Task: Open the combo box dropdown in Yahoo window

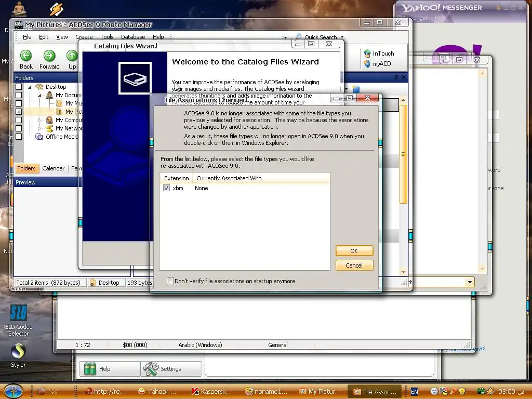Action: click(470, 282)
